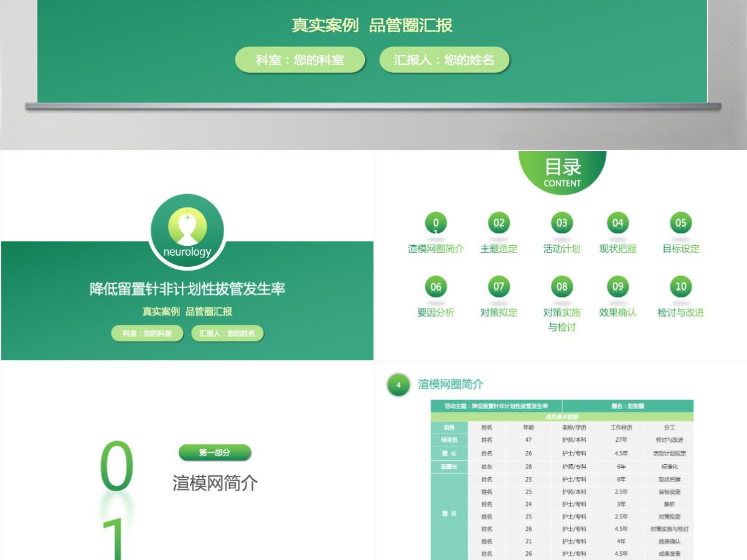This screenshot has height=560, width=747.
Task: Click the 辅导员 row label cell
Action: point(449,440)
